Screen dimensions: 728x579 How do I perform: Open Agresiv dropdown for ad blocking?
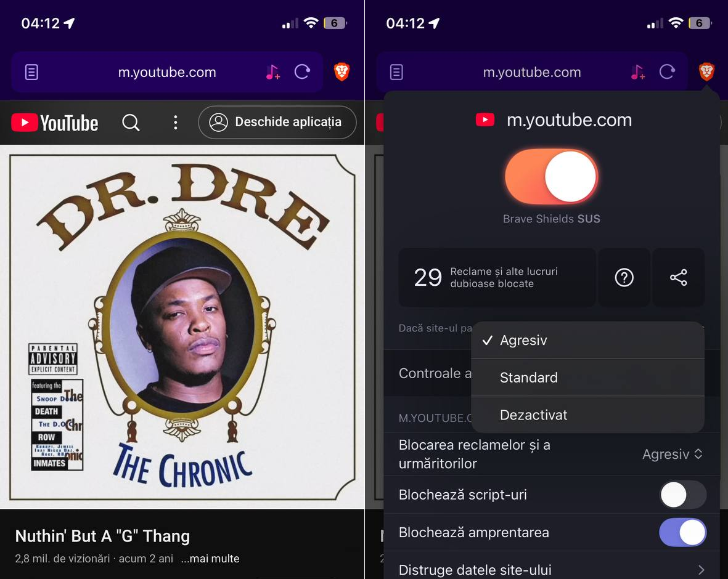[673, 454]
